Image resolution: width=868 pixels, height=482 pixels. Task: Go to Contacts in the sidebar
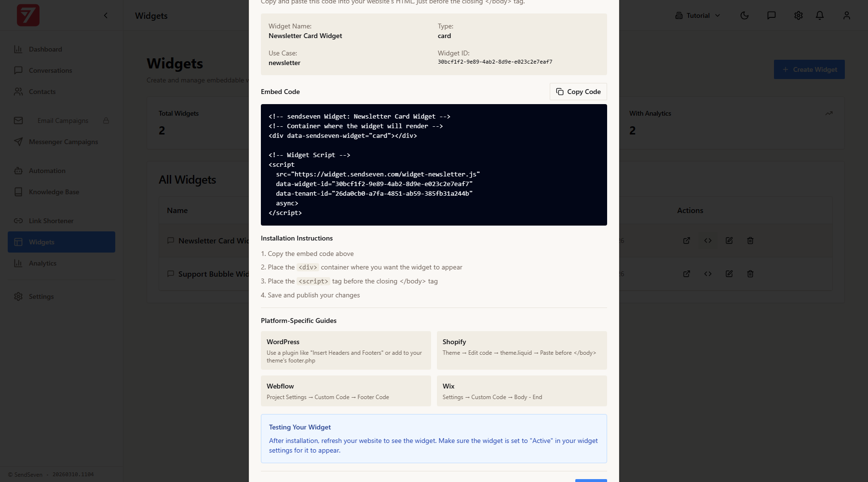point(61,92)
